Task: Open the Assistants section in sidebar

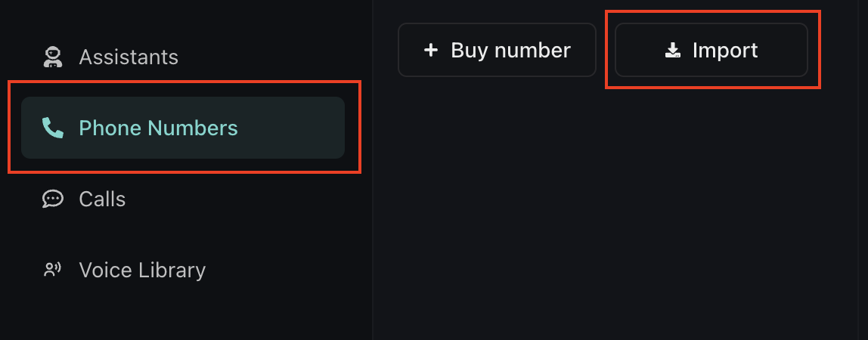Action: click(x=113, y=57)
